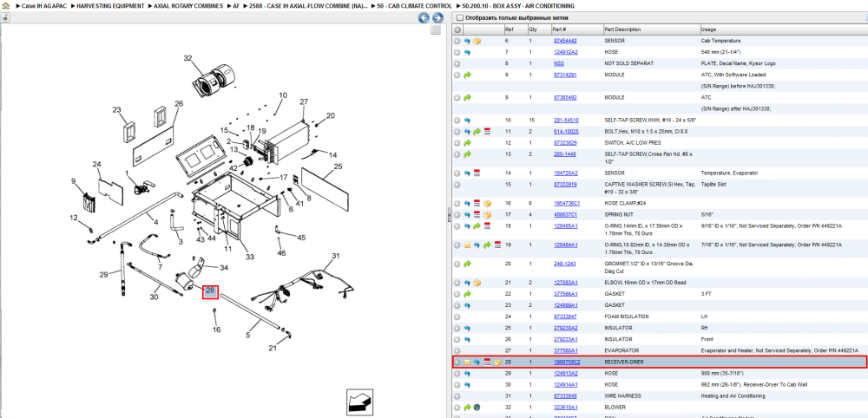The width and height of the screenshot is (868, 418).
Task: Open part number link 323610A1
Action: pos(565,408)
